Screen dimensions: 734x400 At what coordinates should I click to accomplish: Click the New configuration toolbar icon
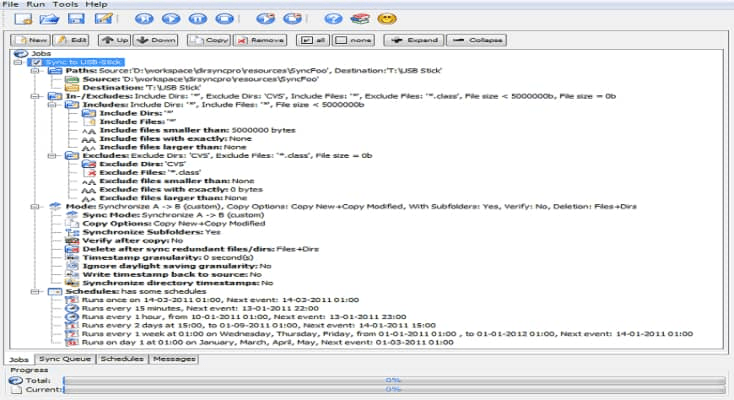[x=23, y=19]
